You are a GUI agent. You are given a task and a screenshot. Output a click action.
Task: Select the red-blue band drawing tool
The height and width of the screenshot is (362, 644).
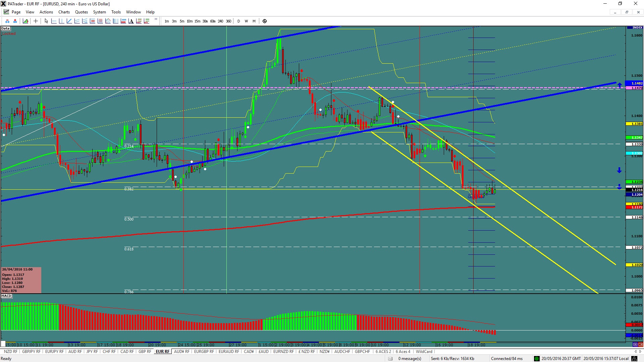click(x=123, y=21)
